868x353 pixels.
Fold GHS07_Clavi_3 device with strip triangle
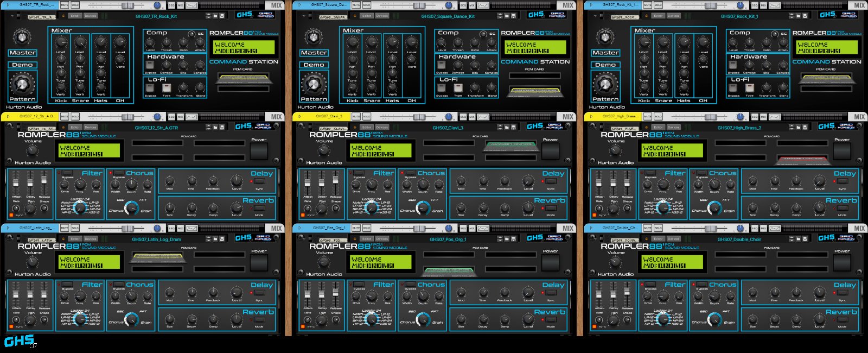pyautogui.click(x=299, y=116)
